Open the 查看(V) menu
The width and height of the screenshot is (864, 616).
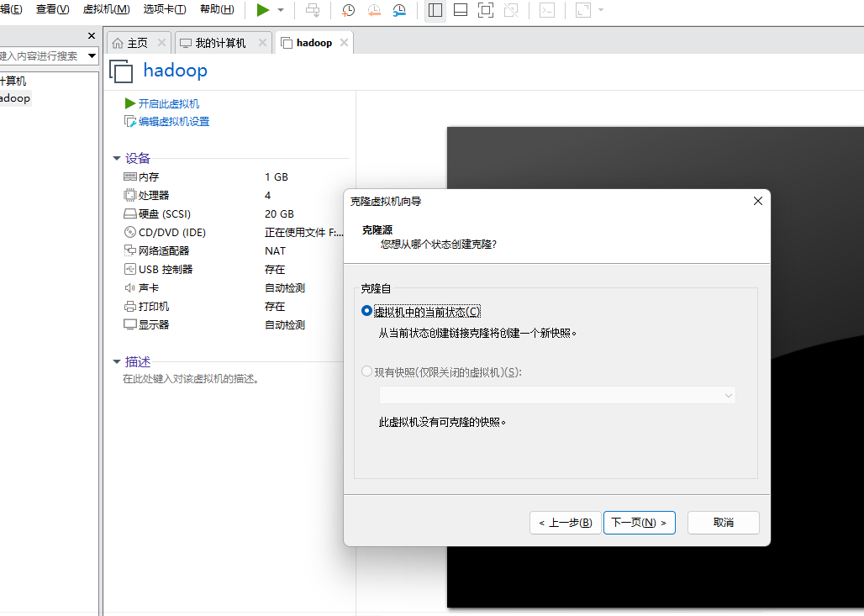[x=52, y=9]
